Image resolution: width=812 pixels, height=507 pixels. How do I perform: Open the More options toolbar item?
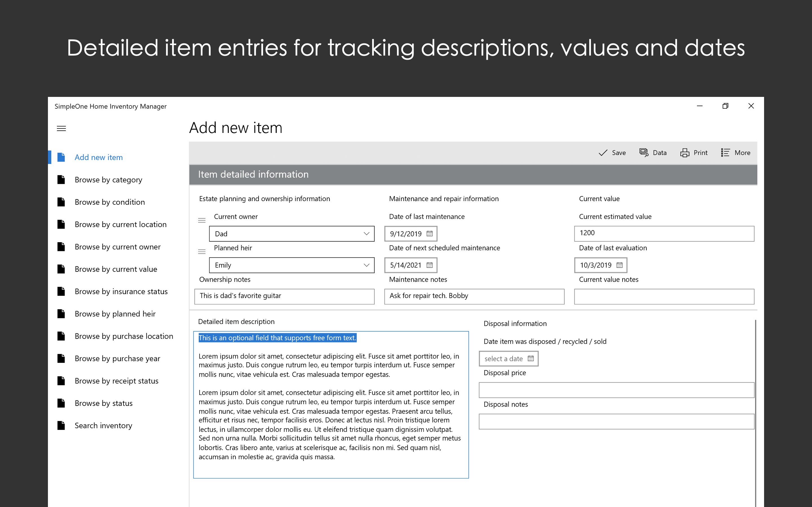(726, 153)
